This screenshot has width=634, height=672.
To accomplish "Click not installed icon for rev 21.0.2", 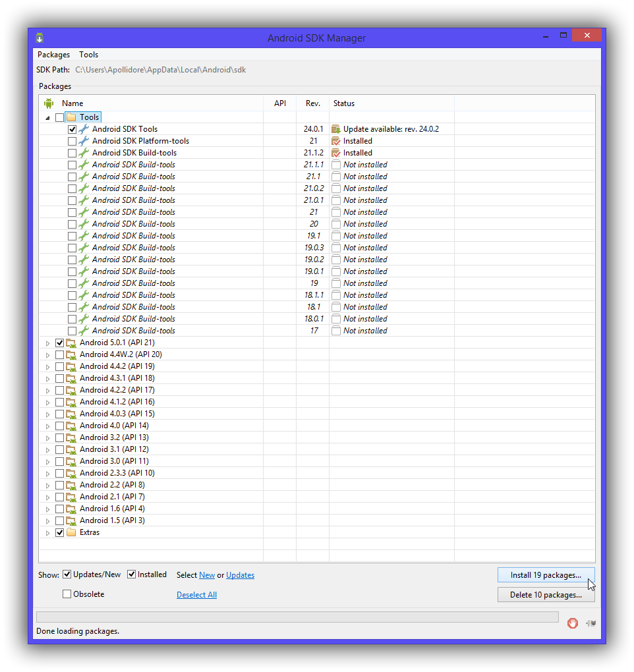I will [x=336, y=188].
